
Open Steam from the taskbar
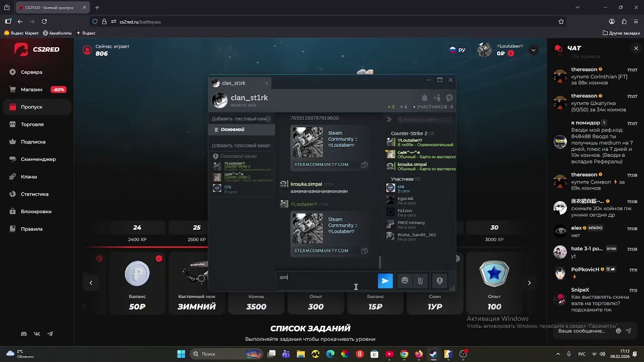pos(433,354)
